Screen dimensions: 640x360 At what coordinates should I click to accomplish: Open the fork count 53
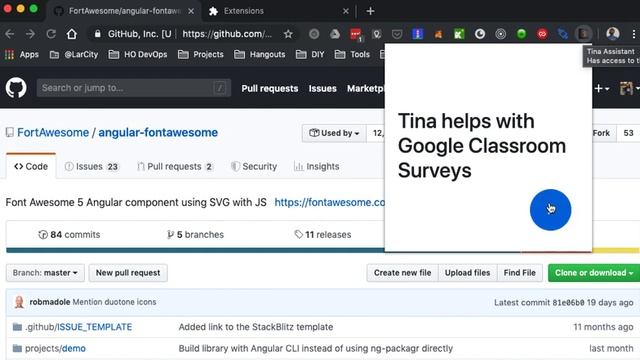[x=628, y=133]
